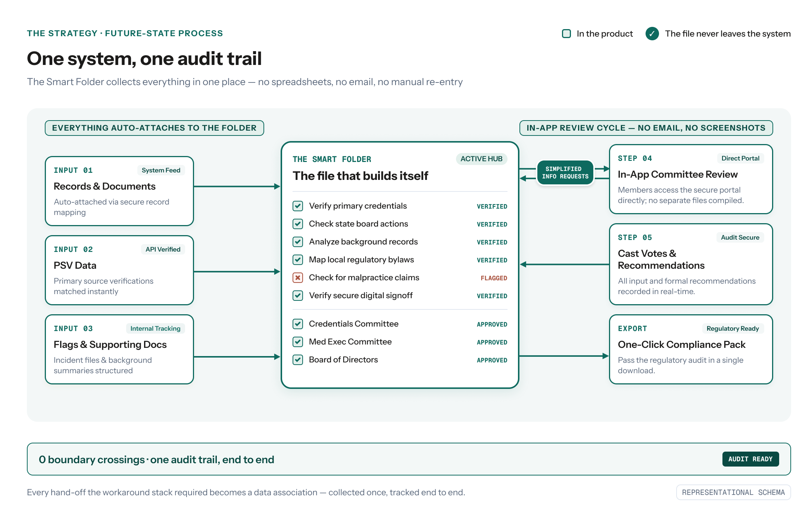Toggle the Board of Directors checkbox
The width and height of the screenshot is (812, 527).
[x=298, y=360]
